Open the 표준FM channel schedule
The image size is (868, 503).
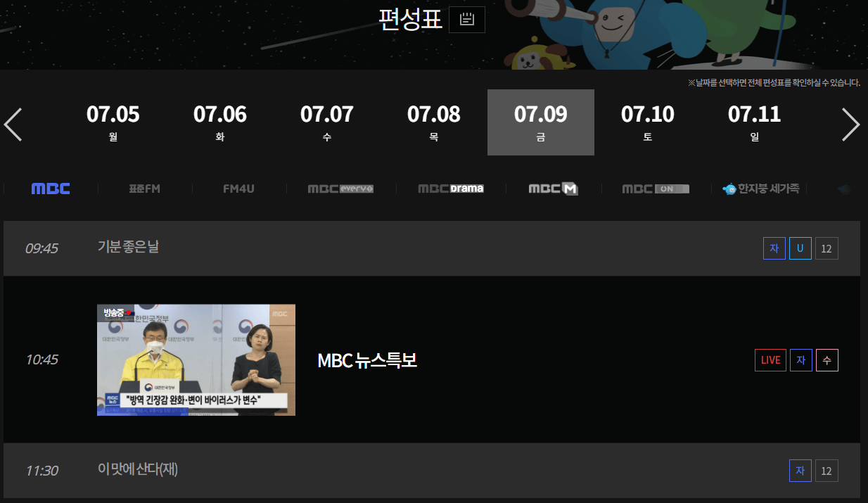144,188
